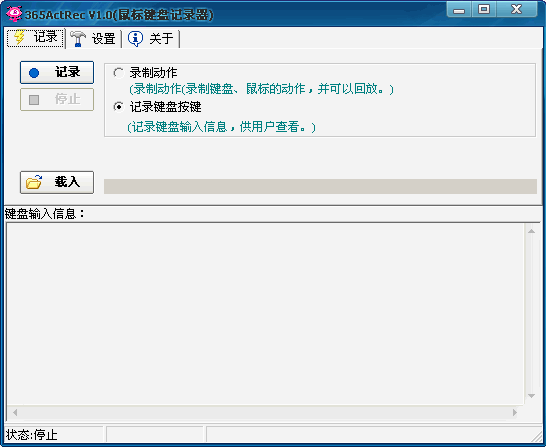Screen dimensions: 546x447
Task: Start recording with the 记录 button
Action: click(57, 72)
